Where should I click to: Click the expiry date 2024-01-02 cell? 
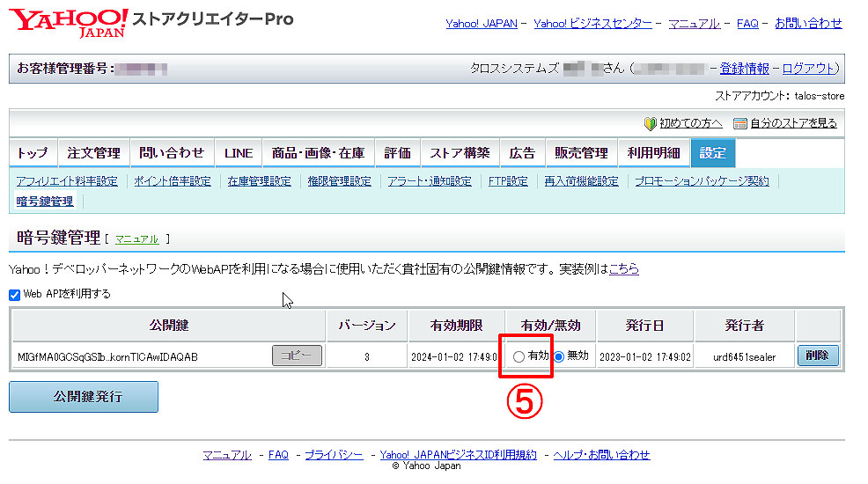(x=454, y=357)
